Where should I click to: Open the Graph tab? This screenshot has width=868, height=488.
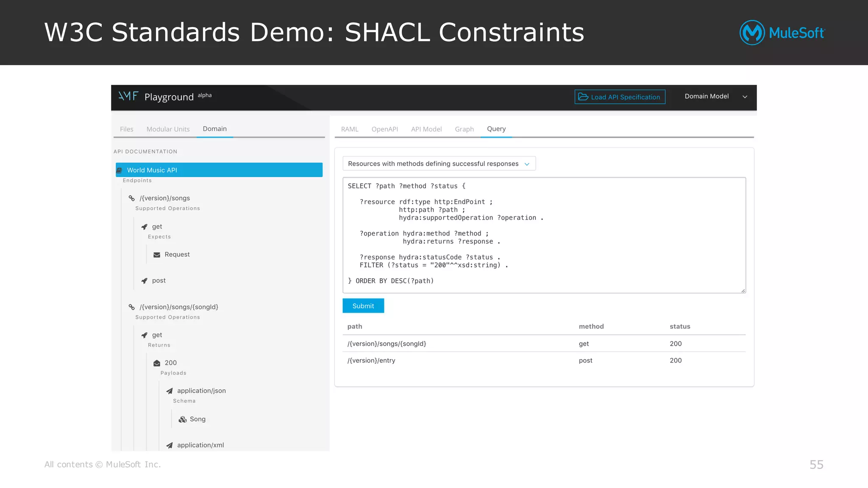(465, 129)
